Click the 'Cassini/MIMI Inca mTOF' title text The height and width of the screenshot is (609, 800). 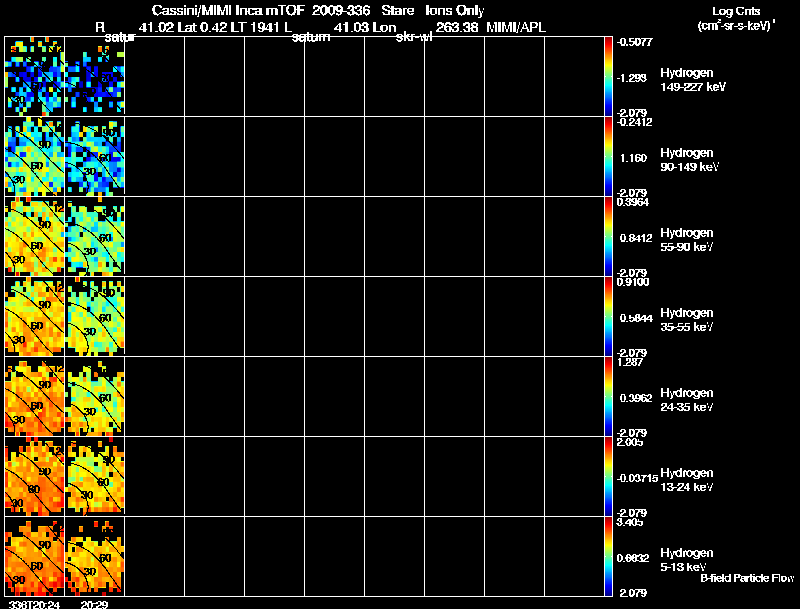click(x=228, y=10)
